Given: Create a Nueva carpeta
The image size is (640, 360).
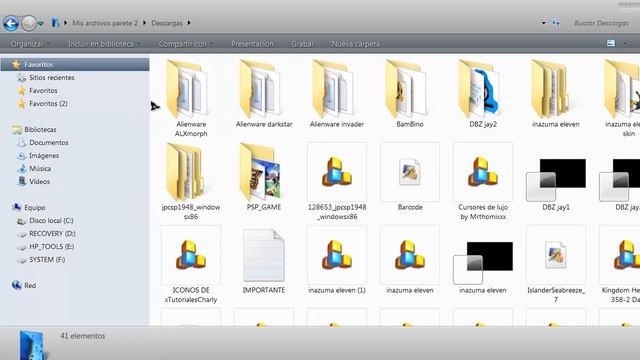Looking at the screenshot, I should click(356, 44).
